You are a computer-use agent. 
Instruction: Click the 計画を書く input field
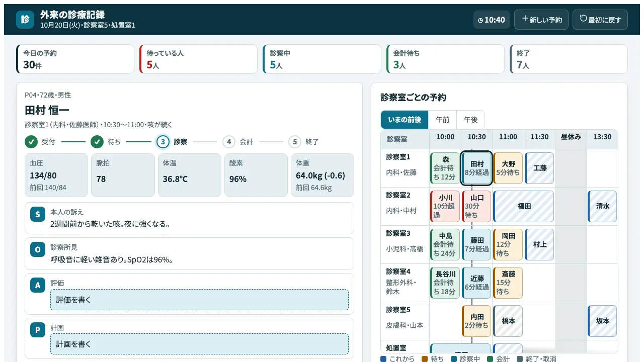[199, 344]
